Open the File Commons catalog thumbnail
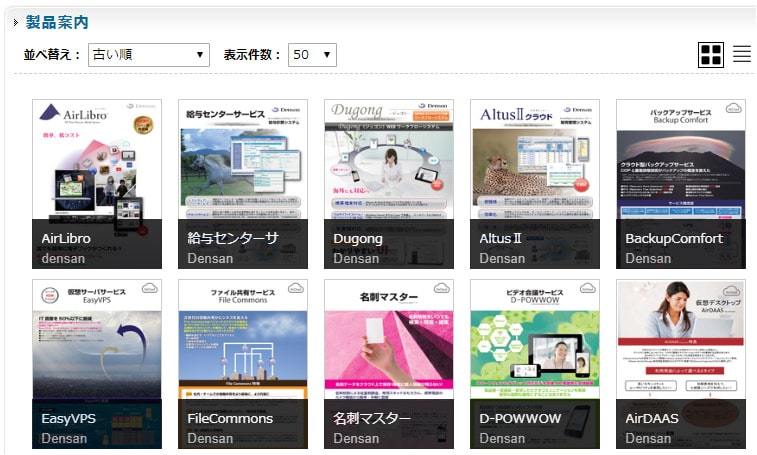The width and height of the screenshot is (757, 455). (243, 364)
